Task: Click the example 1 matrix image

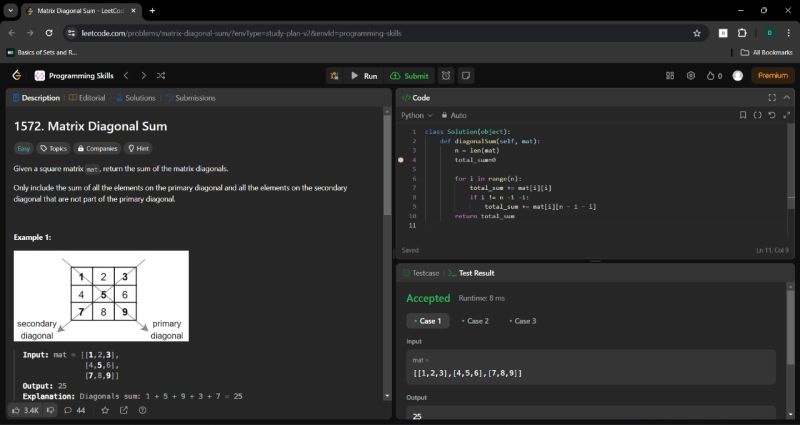Action: pos(101,296)
